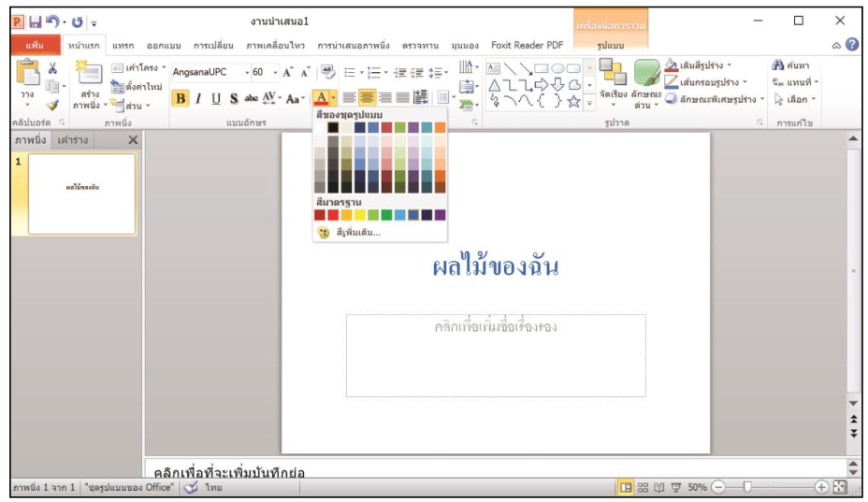Click สีเพิ่มเติม... for more colors
The height and width of the screenshot is (502, 868).
point(357,232)
